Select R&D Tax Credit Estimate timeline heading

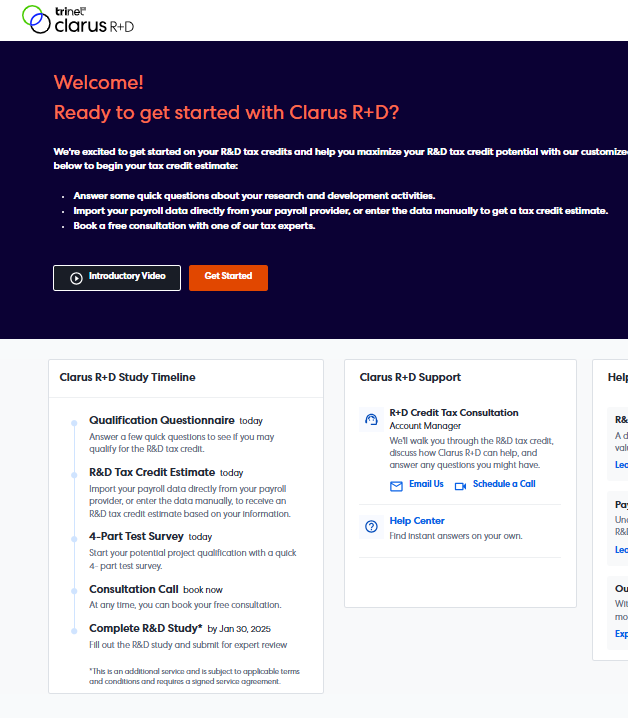click(x=152, y=472)
